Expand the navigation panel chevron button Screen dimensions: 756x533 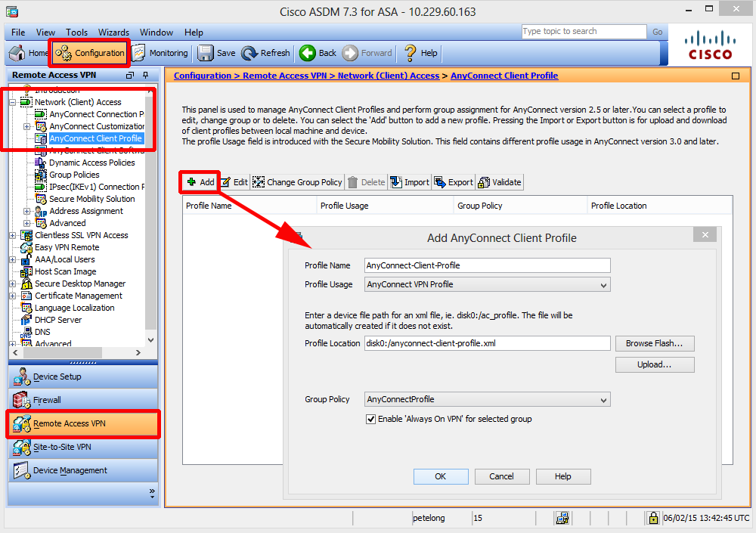[x=152, y=492]
